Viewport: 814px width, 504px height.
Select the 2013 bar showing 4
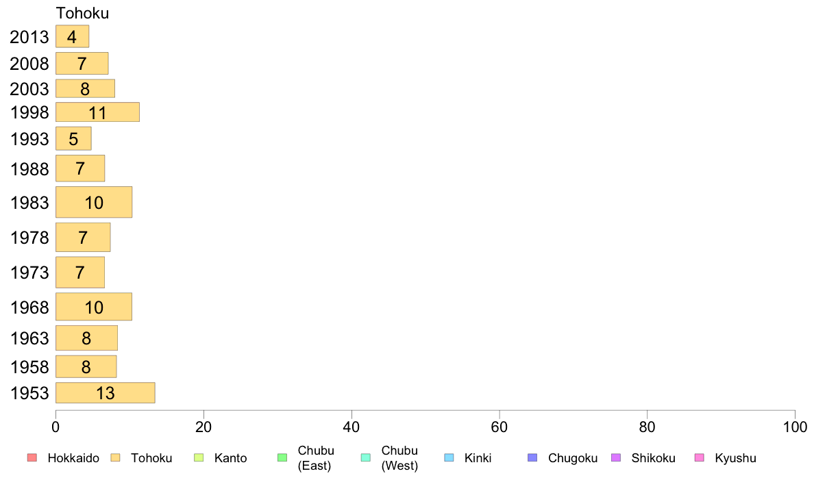click(x=73, y=36)
